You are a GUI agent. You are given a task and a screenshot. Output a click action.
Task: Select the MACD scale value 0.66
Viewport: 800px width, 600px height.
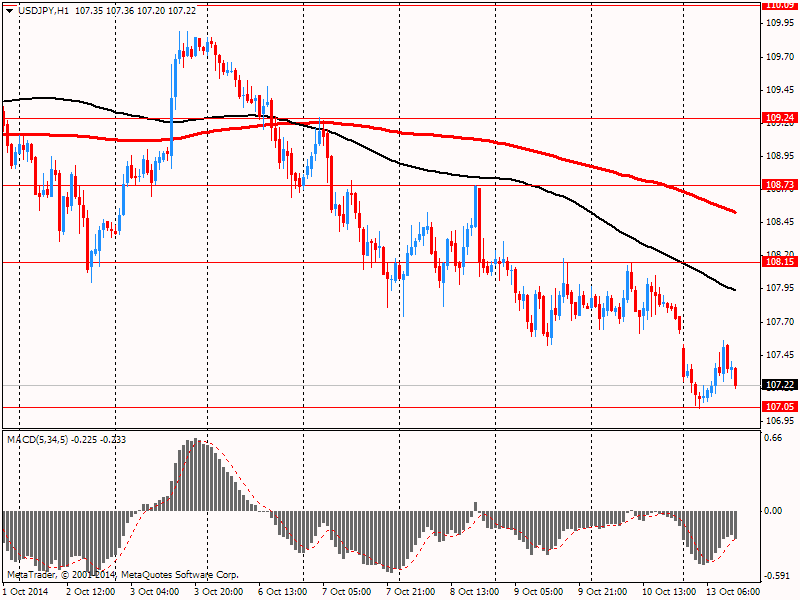(774, 438)
